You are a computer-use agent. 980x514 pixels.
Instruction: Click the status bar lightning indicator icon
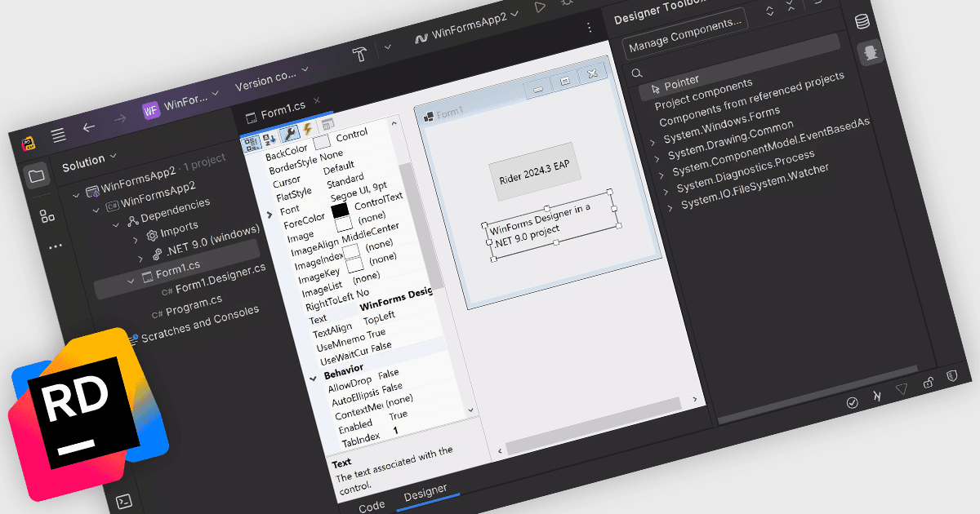[x=877, y=397]
